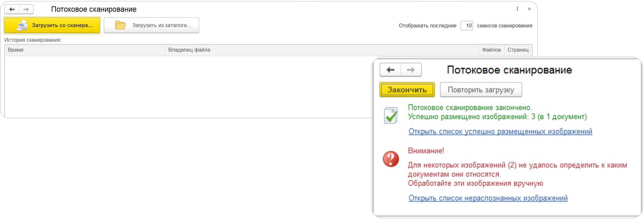Click the green checkmark document icon
644x219 pixels.
[x=391, y=116]
